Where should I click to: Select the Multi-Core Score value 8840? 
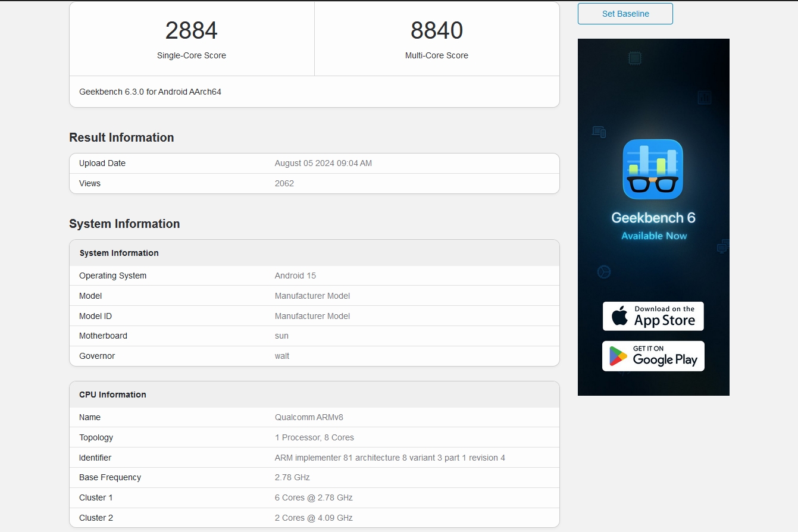click(x=437, y=30)
